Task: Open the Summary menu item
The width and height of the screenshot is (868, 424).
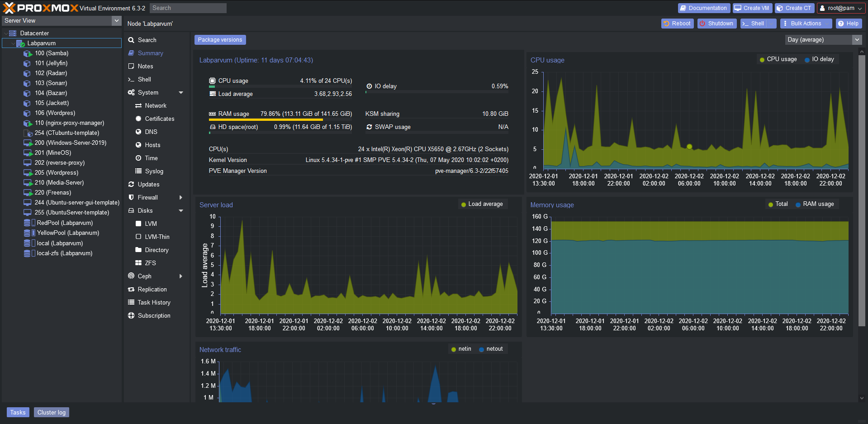Action: tap(156, 53)
